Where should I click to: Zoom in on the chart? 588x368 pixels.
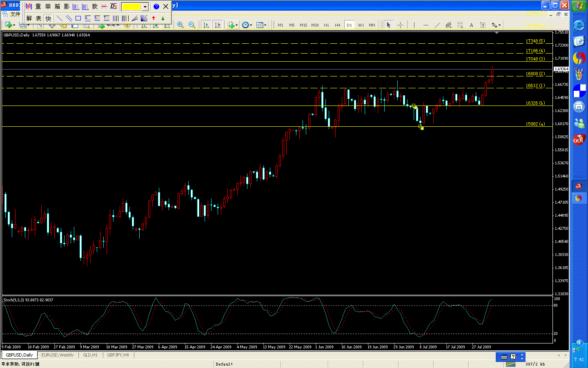(x=180, y=25)
